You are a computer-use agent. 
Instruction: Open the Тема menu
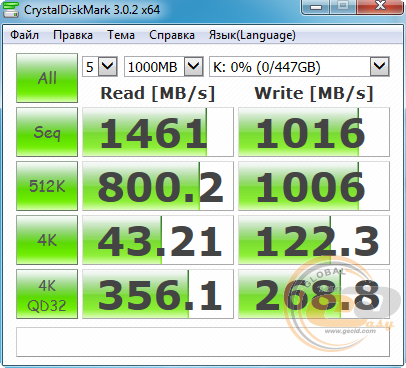121,35
